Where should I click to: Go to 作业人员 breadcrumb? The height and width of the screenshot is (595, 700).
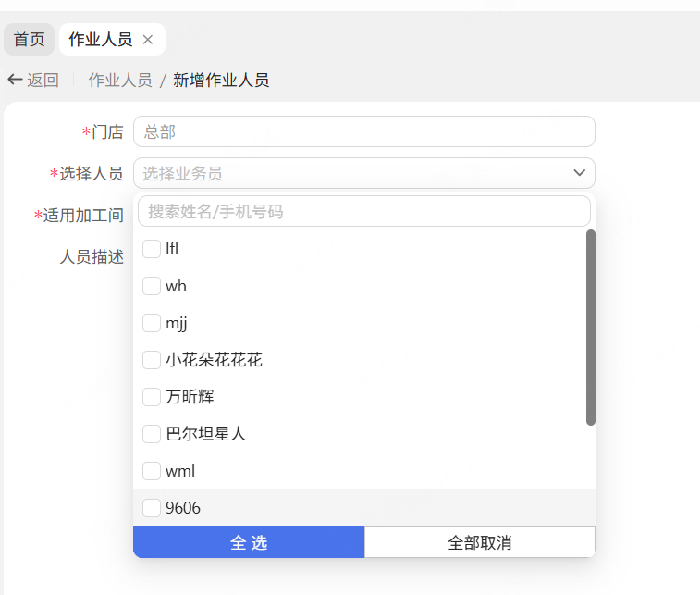click(120, 81)
